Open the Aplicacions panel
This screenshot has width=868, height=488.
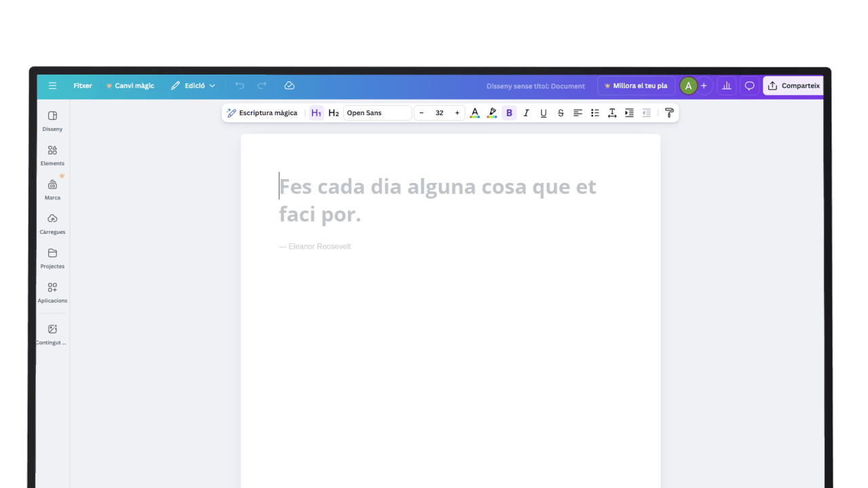(52, 291)
